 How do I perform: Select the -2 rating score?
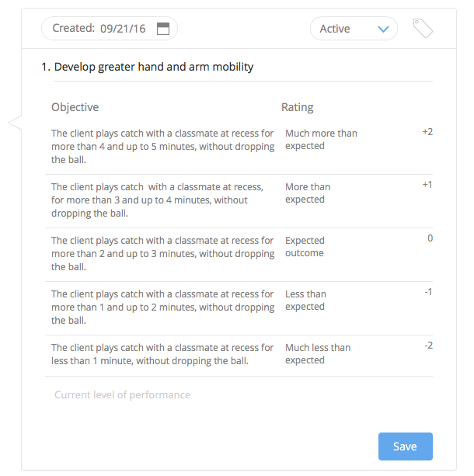(x=428, y=346)
